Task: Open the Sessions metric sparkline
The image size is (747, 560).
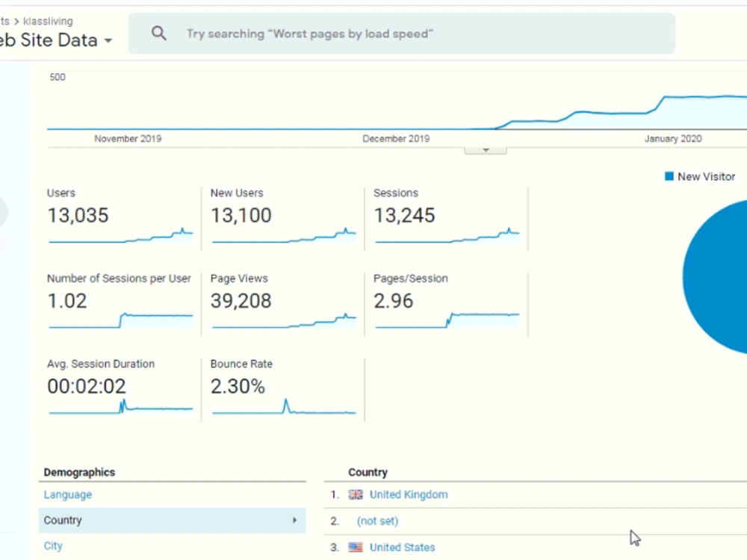Action: [447, 236]
